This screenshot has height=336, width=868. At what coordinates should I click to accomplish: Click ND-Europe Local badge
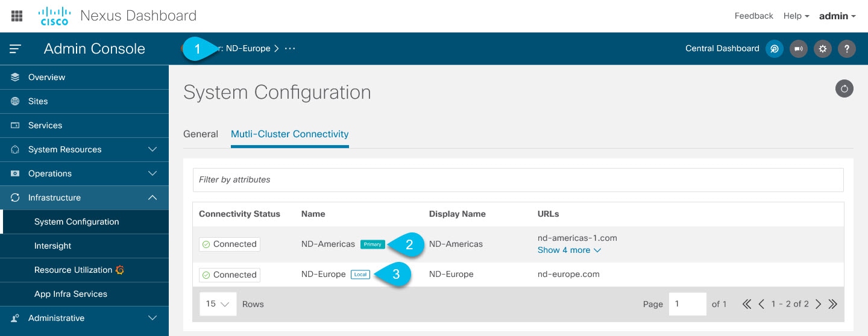(360, 275)
